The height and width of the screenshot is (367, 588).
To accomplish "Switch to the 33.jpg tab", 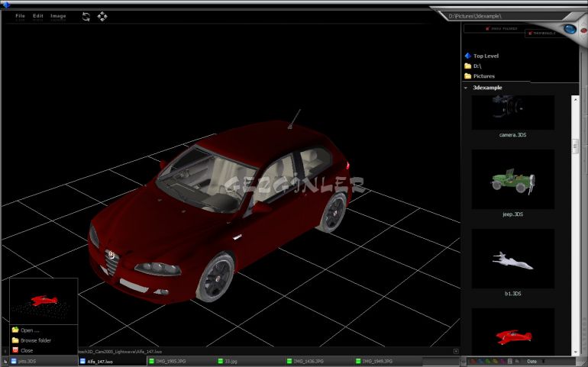I will click(x=250, y=362).
